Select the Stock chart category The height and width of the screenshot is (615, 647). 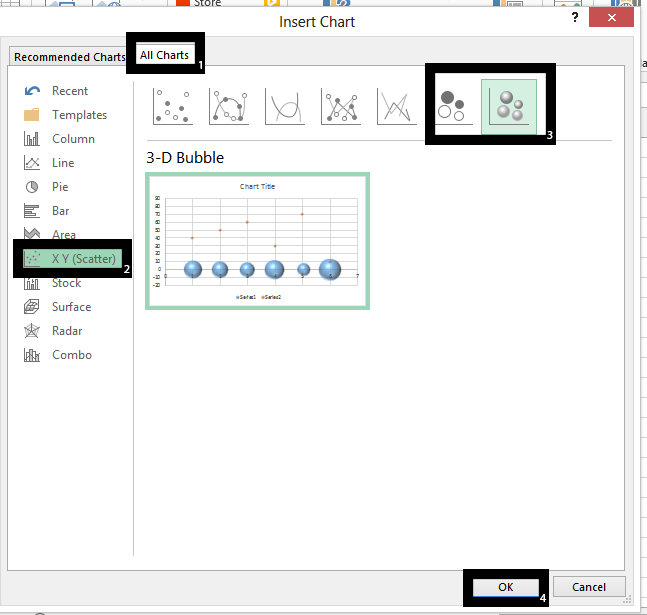click(x=52, y=283)
